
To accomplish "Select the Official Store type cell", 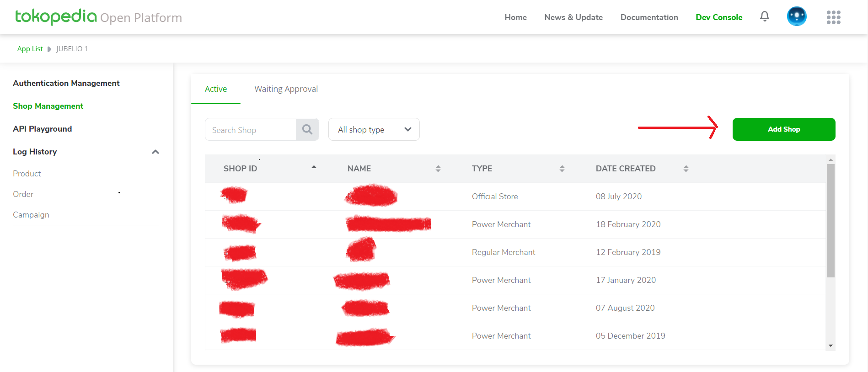I will [x=495, y=197].
